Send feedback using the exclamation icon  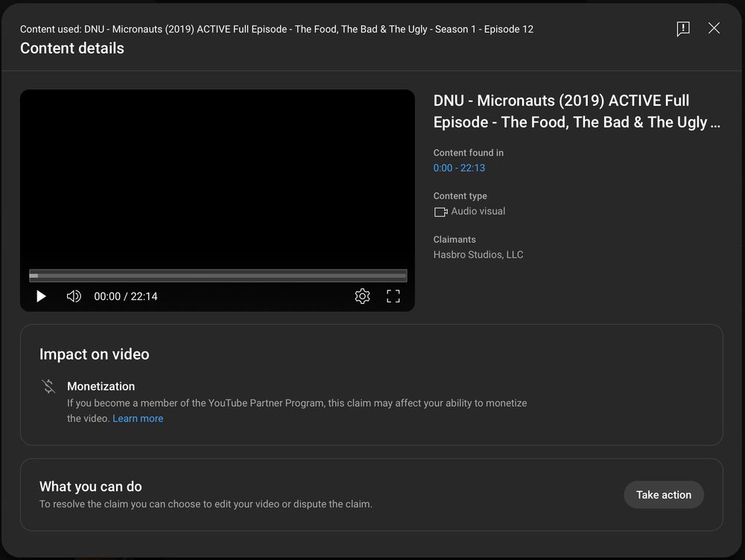point(682,28)
